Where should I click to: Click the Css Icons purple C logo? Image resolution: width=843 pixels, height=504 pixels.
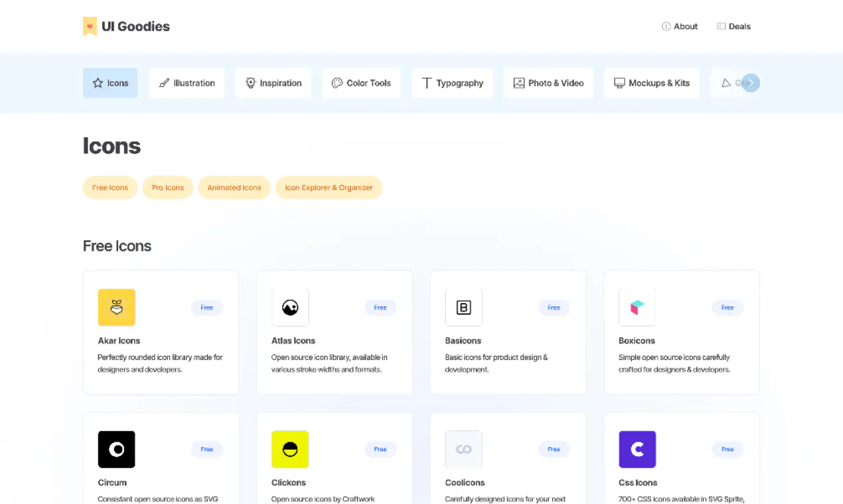pos(637,450)
